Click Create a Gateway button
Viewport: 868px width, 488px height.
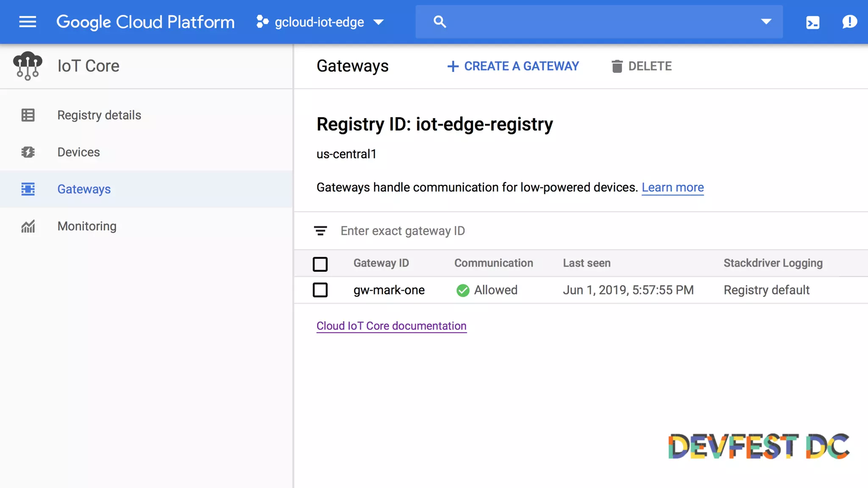[x=513, y=67]
